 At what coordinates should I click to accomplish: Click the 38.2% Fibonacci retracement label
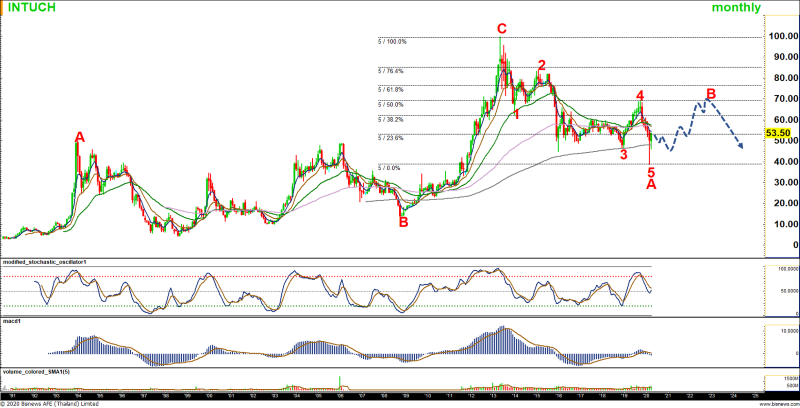391,119
